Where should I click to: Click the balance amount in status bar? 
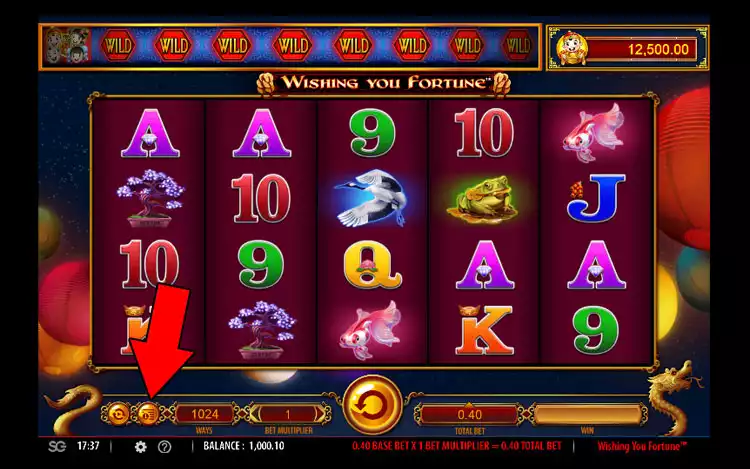[x=264, y=446]
